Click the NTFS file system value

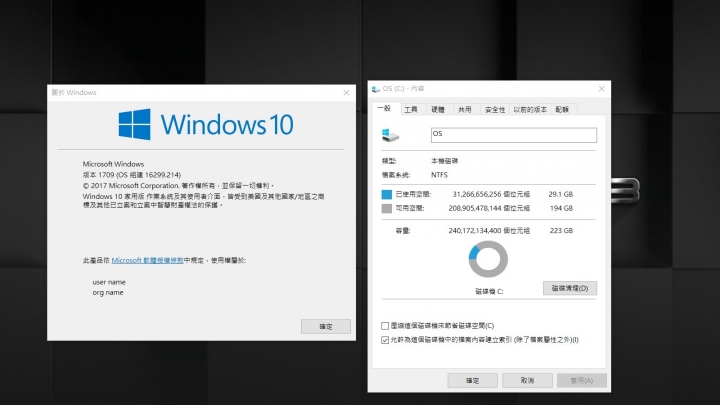pyautogui.click(x=439, y=175)
